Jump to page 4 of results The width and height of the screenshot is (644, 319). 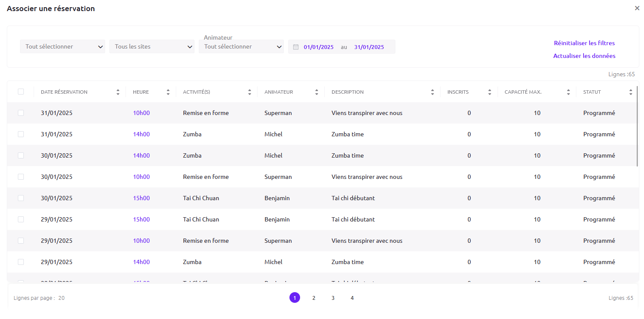tap(352, 298)
